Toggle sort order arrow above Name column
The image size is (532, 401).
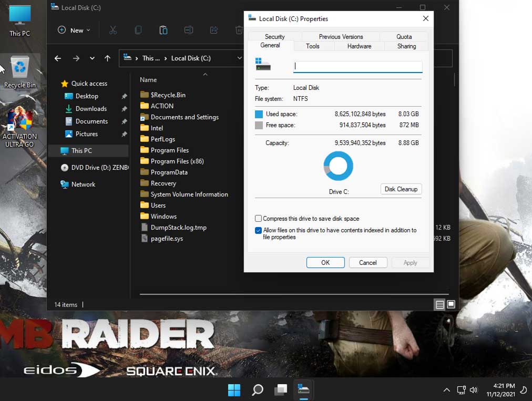point(205,74)
